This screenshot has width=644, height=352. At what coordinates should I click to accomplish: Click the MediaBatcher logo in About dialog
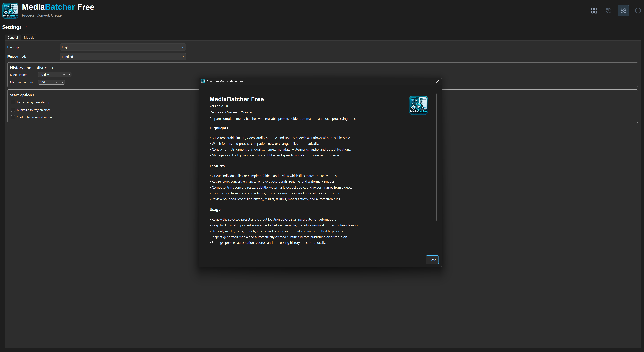(x=419, y=105)
